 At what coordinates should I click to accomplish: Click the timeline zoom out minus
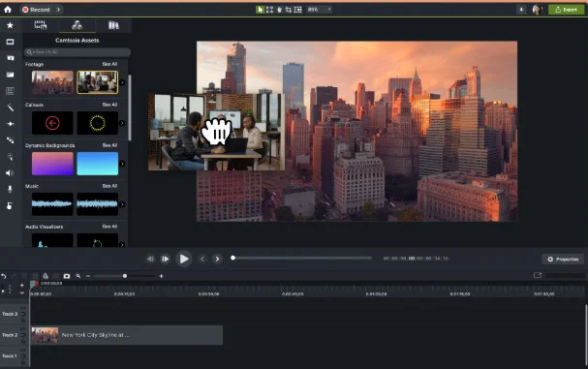tap(88, 276)
